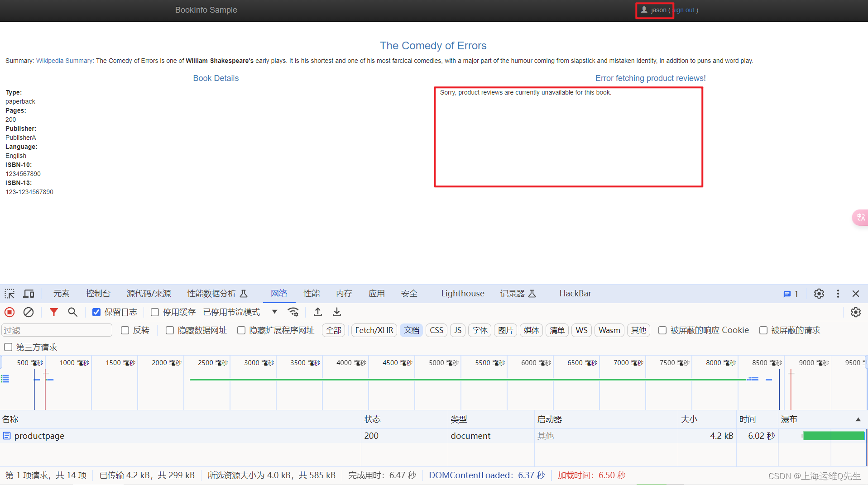
Task: Click BookInfo Sample header link
Action: 206,10
